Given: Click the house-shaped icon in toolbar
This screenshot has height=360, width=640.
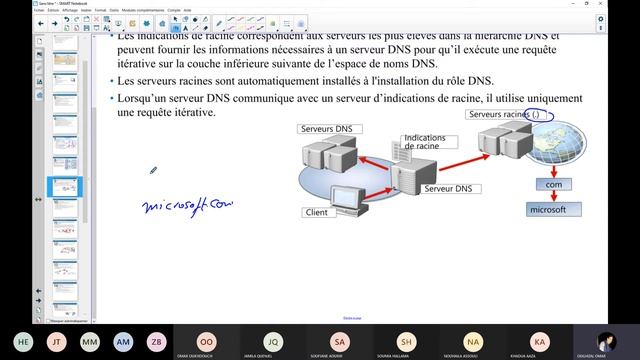Looking at the screenshot, I should coord(162,24).
